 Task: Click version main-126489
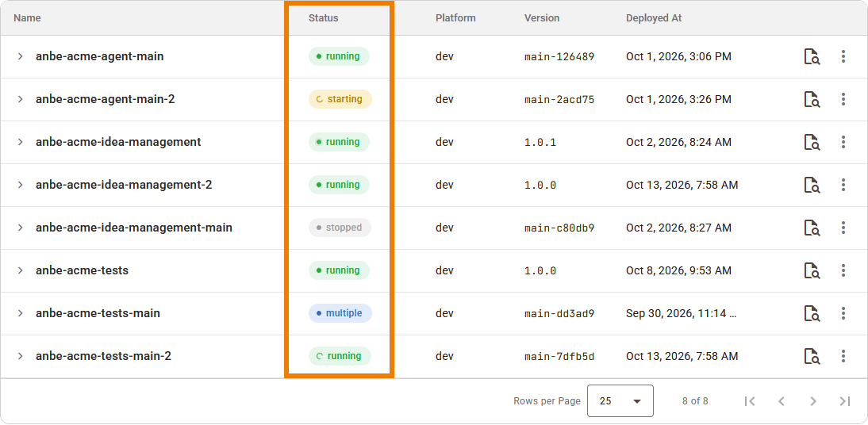click(x=559, y=56)
